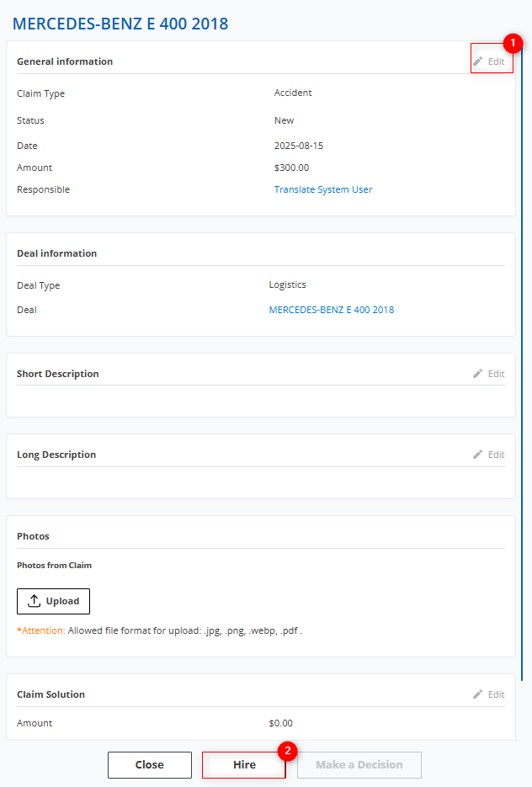Click the page title MERCEDES-BENZ E 400 2018
This screenshot has height=787, width=532.
click(x=120, y=24)
